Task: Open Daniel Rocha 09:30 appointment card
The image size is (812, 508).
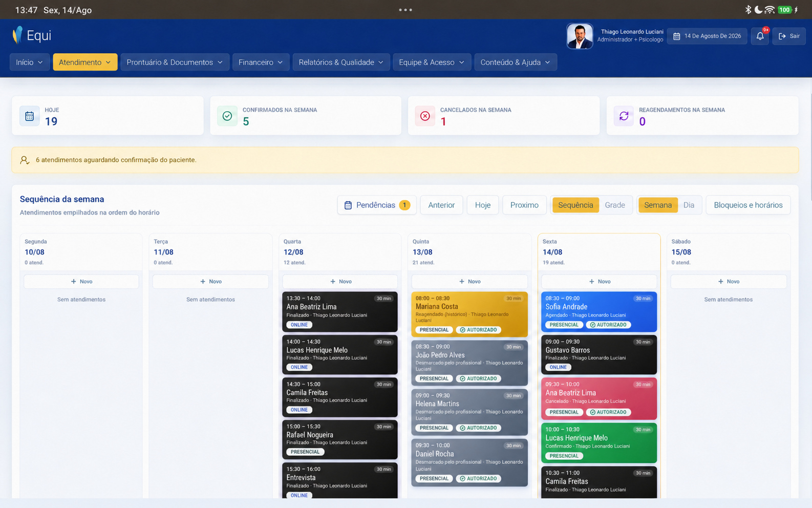Action: coord(469,462)
